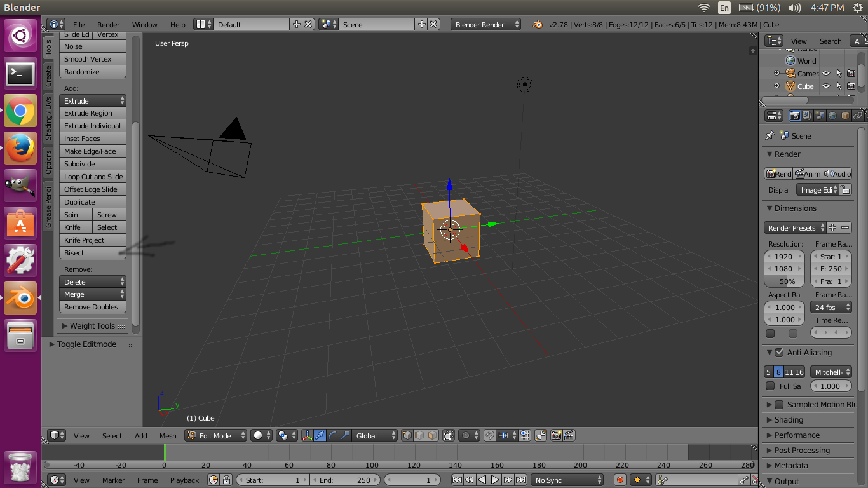Open the Outliner editor type selector
Image resolution: width=868 pixels, height=488 pixels.
coord(775,41)
